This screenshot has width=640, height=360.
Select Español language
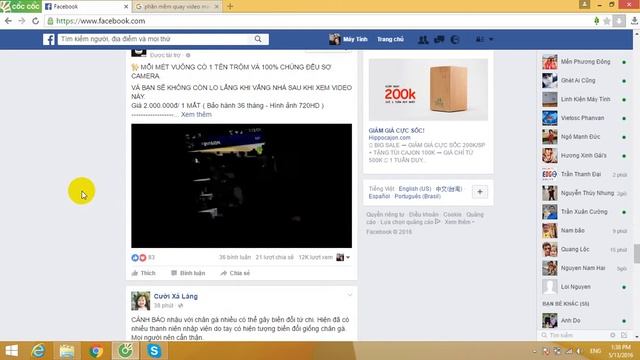pos(379,196)
